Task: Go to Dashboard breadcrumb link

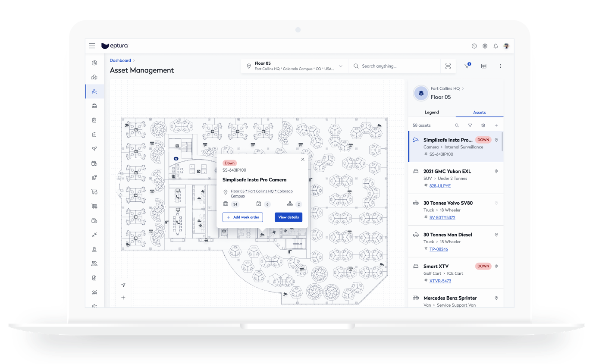Action: click(120, 60)
